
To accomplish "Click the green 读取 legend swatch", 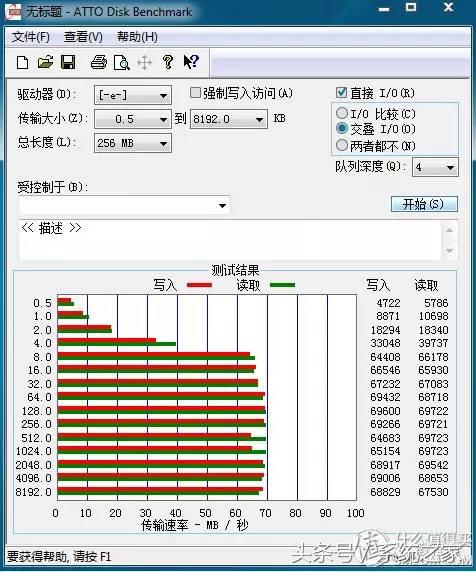I will (282, 285).
